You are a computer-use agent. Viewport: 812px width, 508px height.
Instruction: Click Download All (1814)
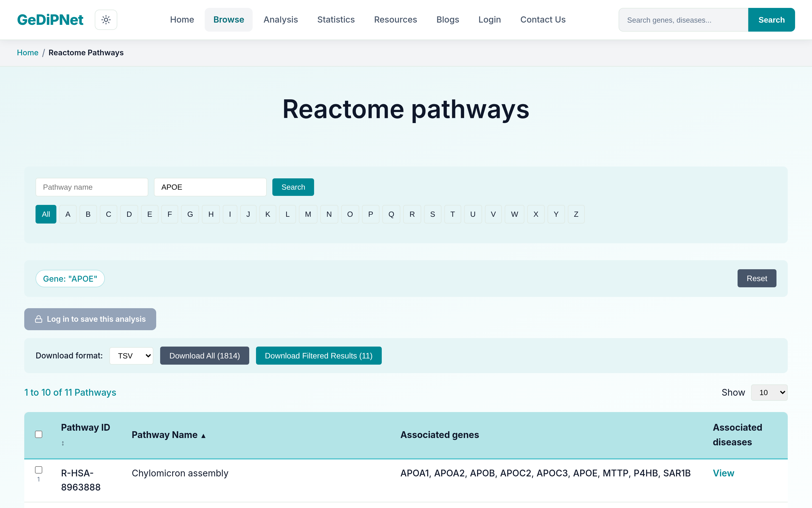[x=204, y=356]
